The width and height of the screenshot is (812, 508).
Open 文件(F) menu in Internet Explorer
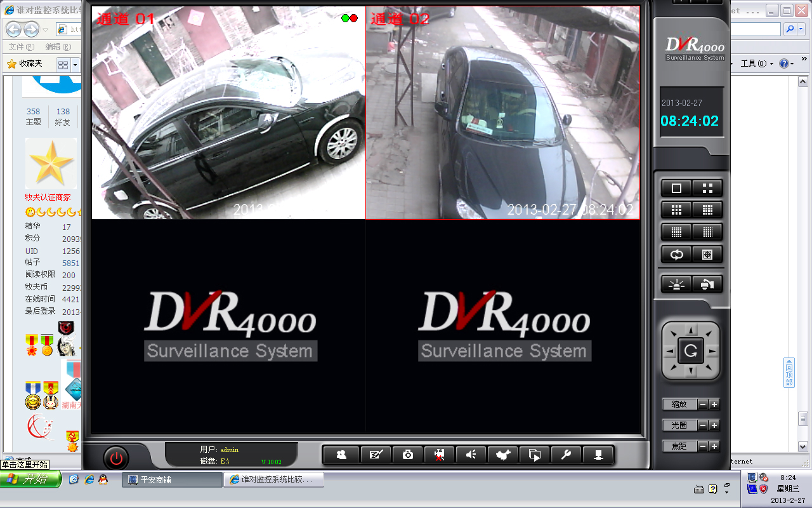click(21, 47)
